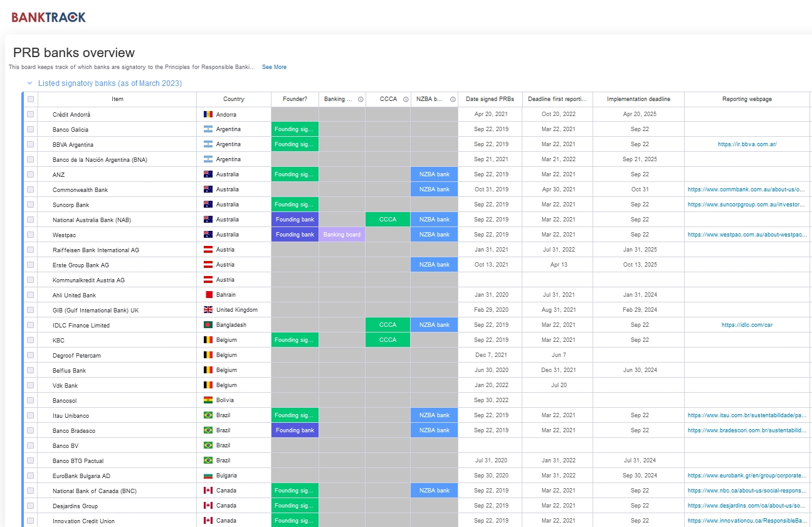
Task: Click Brazil flag in Itau Unibanco row
Action: [208, 415]
